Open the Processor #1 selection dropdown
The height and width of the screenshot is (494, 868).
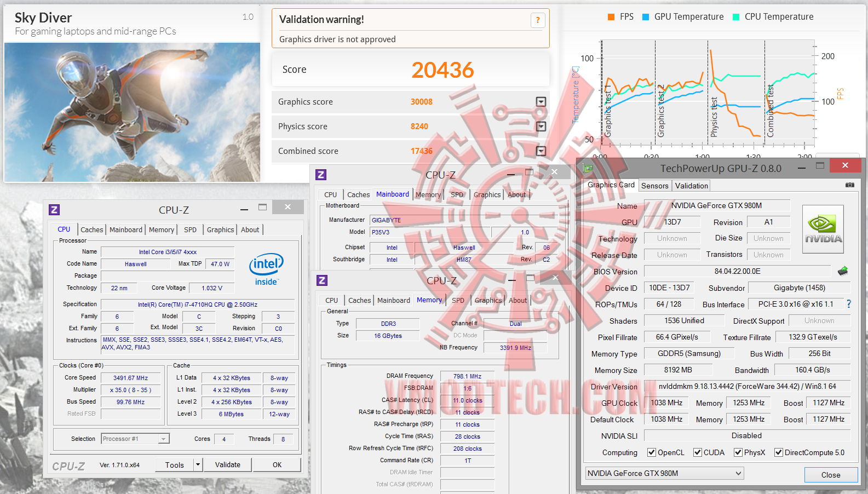[x=163, y=439]
